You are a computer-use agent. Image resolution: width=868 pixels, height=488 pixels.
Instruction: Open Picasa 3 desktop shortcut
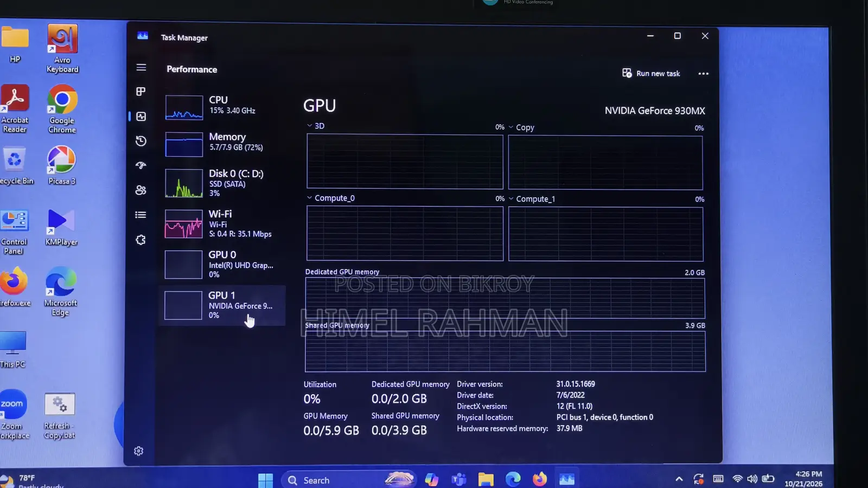[x=61, y=165]
